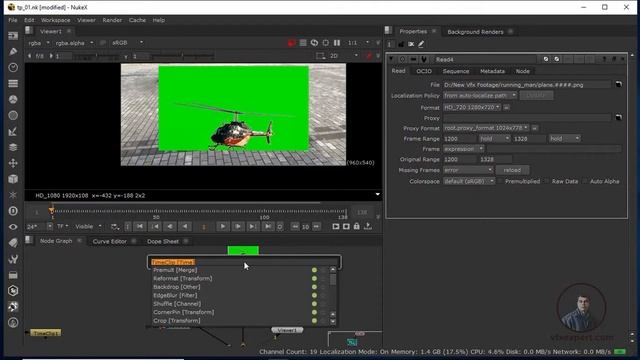640x360 pixels.
Task: Open the rgba channel layer dropdown
Action: click(39, 43)
